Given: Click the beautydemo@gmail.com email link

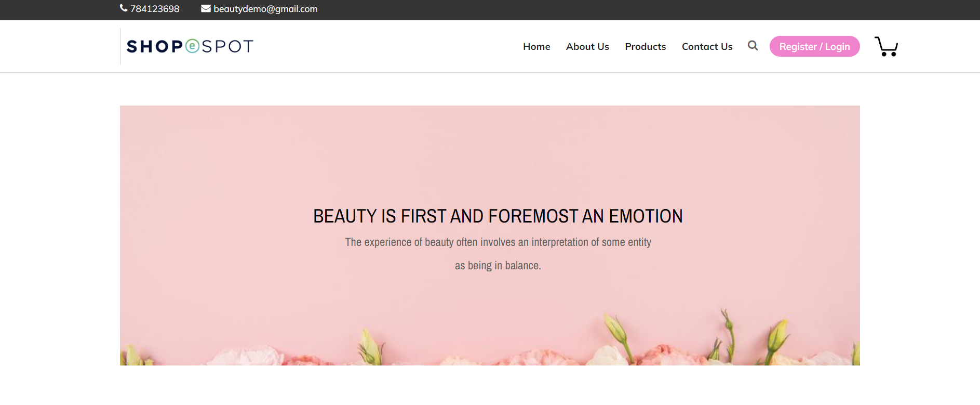Looking at the screenshot, I should pyautogui.click(x=265, y=9).
